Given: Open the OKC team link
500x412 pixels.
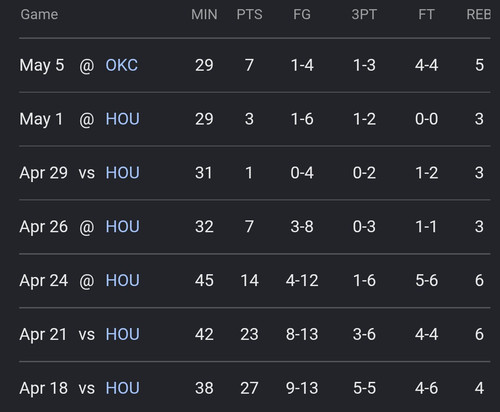Looking at the screenshot, I should click(x=121, y=65).
